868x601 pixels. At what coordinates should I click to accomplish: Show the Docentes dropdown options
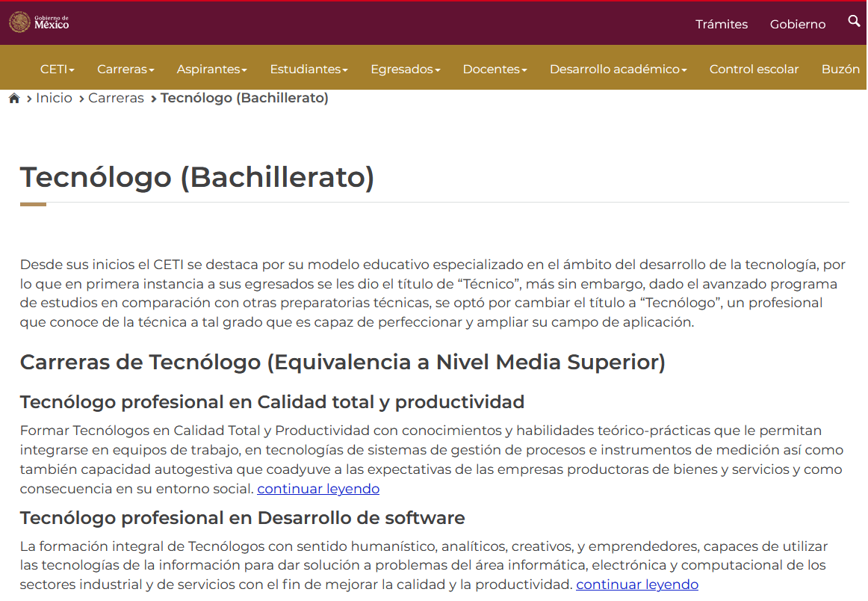(495, 70)
